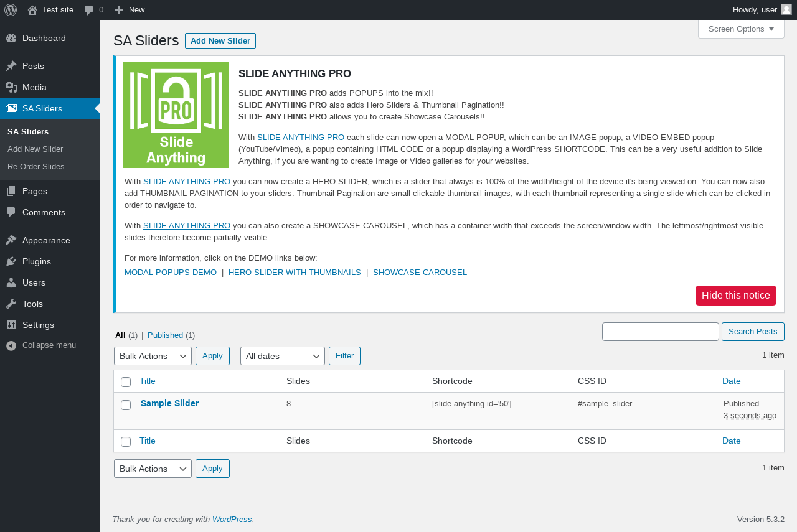Click the Filter button
This screenshot has width=797, height=532.
[x=344, y=356]
